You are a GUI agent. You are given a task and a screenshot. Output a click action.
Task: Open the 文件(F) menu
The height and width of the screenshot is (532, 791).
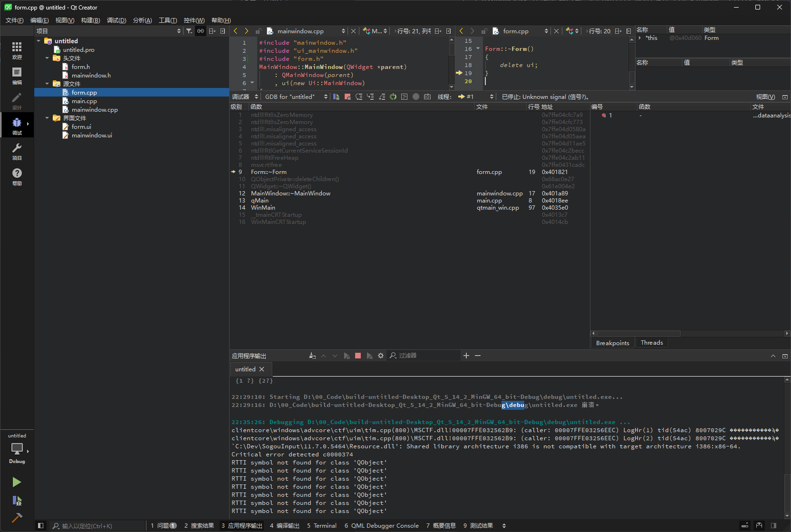(x=14, y=20)
